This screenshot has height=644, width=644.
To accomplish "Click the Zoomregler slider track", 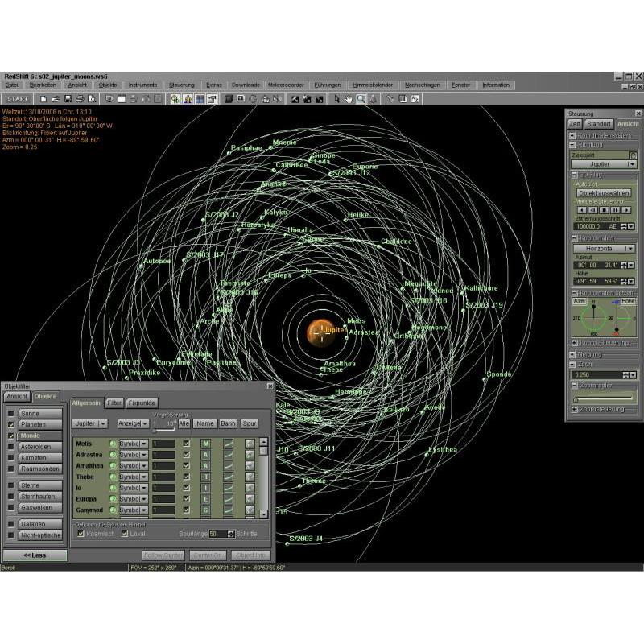I will coord(604,398).
